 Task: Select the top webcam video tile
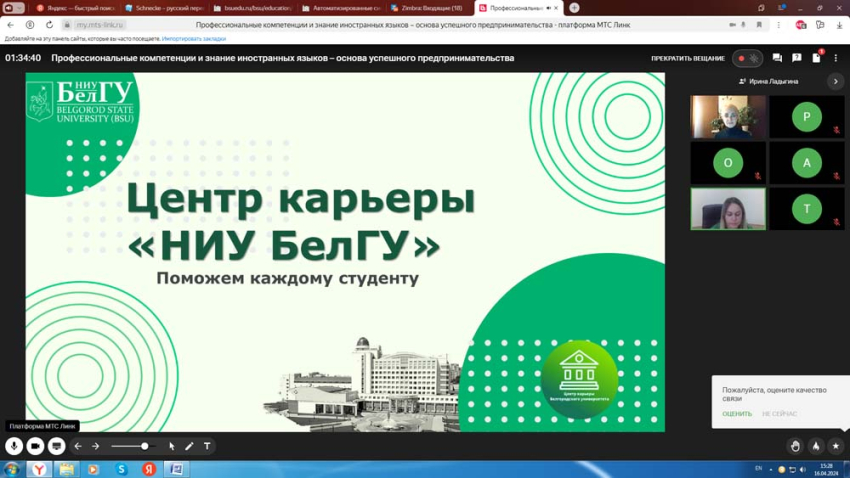pyautogui.click(x=728, y=117)
